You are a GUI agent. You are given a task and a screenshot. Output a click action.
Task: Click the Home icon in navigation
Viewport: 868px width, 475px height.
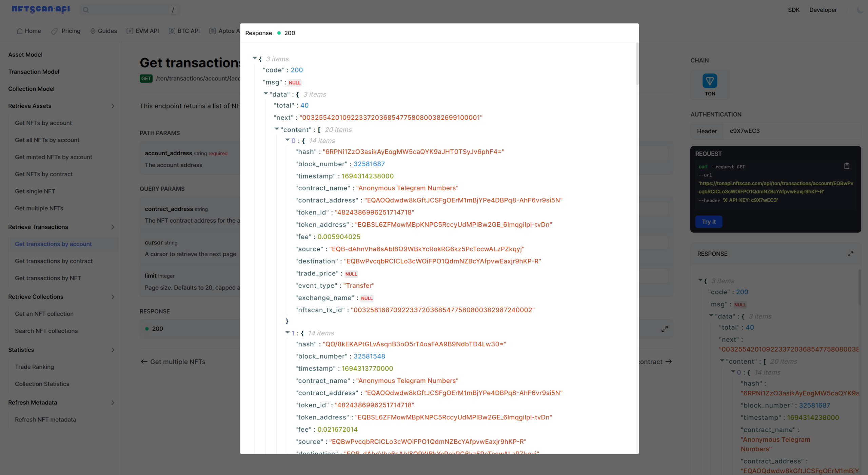19,31
